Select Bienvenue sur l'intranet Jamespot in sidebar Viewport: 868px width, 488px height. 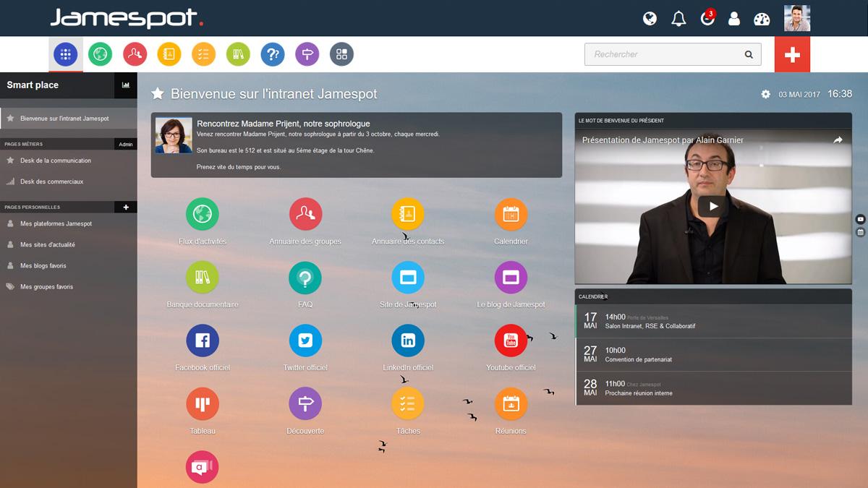pos(69,118)
